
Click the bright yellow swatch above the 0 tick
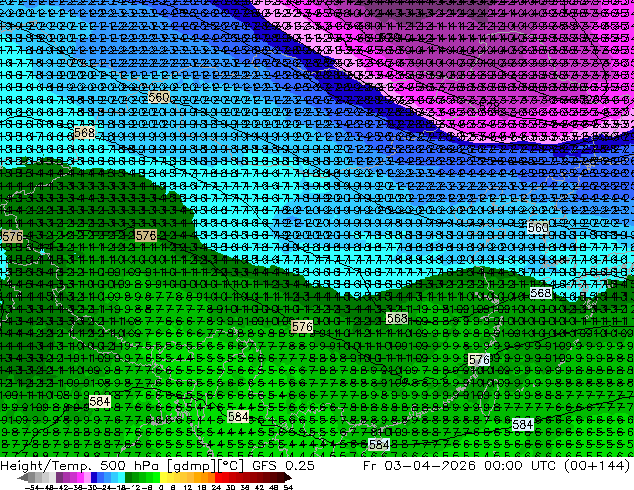point(163,478)
